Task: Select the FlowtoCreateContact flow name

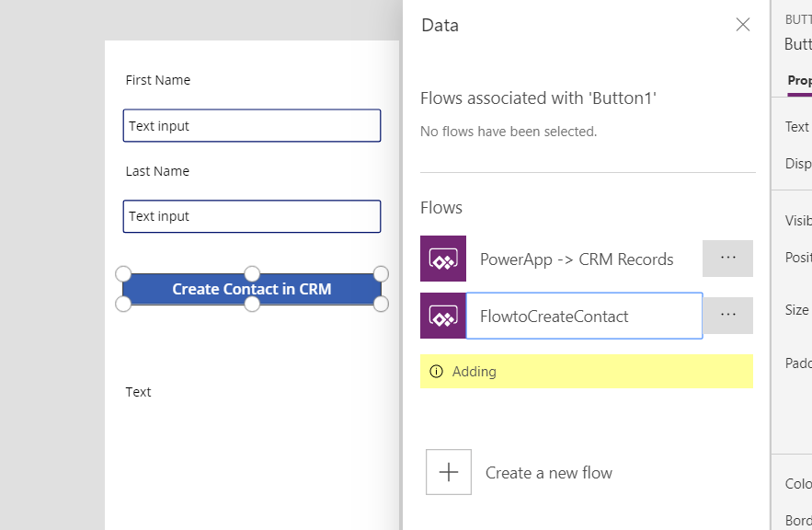Action: (x=555, y=317)
